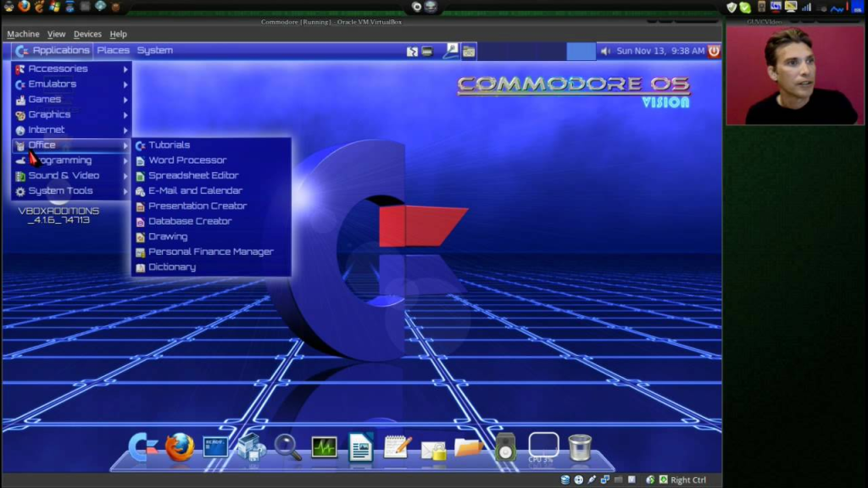Expand the Games submenu
This screenshot has height=488, width=868.
click(x=71, y=100)
